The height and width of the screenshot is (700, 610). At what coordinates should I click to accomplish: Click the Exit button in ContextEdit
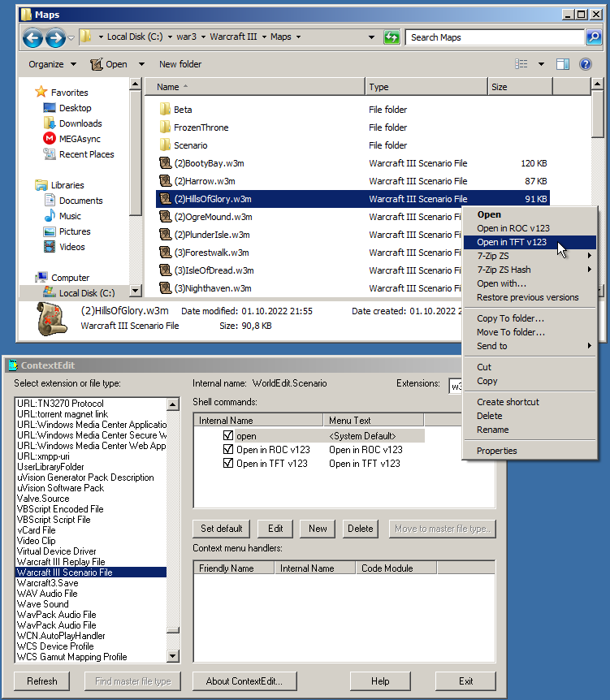tap(465, 681)
